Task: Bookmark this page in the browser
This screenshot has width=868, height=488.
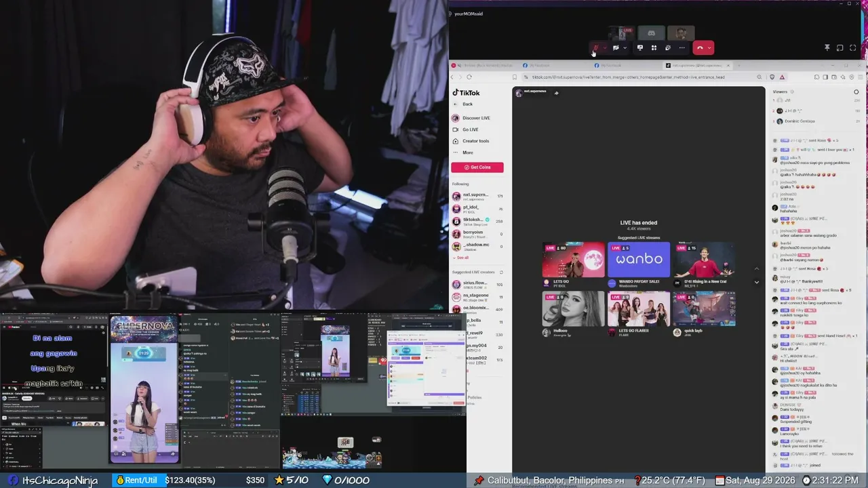Action: [515, 77]
